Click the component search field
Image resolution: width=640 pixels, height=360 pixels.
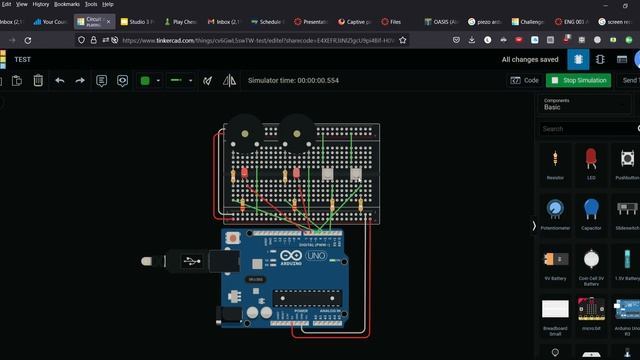588,129
